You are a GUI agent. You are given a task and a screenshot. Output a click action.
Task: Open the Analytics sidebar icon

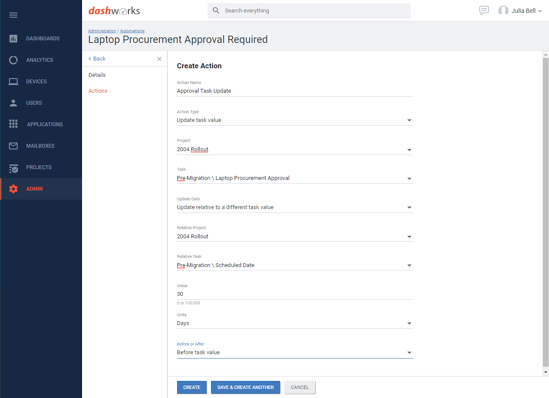pyautogui.click(x=13, y=60)
